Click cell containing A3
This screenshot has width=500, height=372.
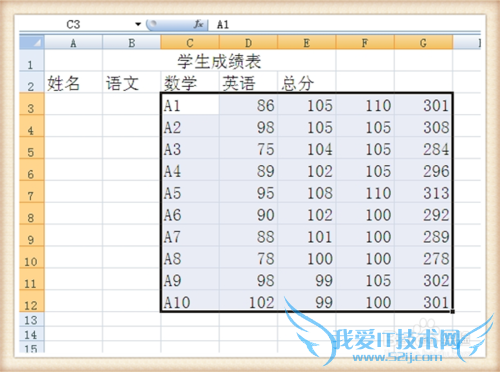[190, 148]
